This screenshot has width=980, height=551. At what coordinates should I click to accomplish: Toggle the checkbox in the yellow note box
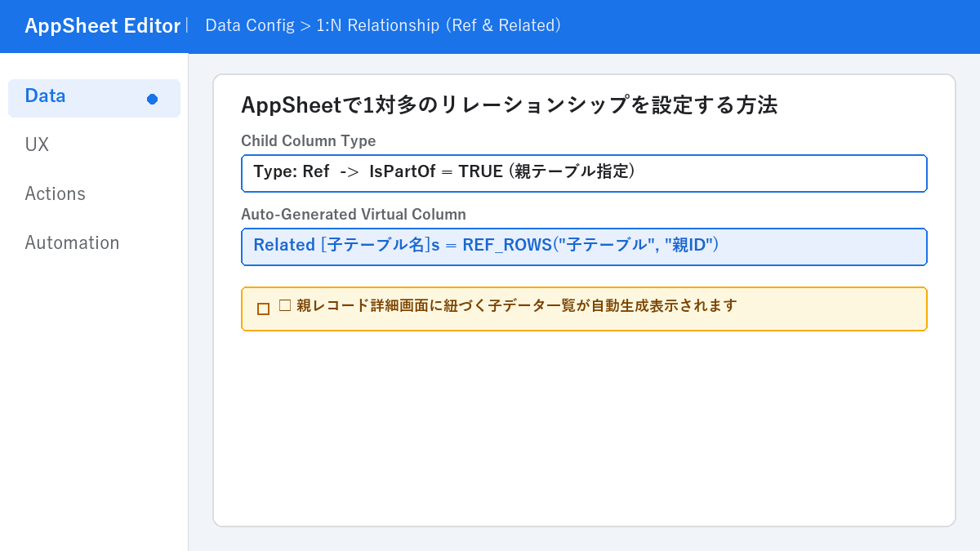coord(263,309)
